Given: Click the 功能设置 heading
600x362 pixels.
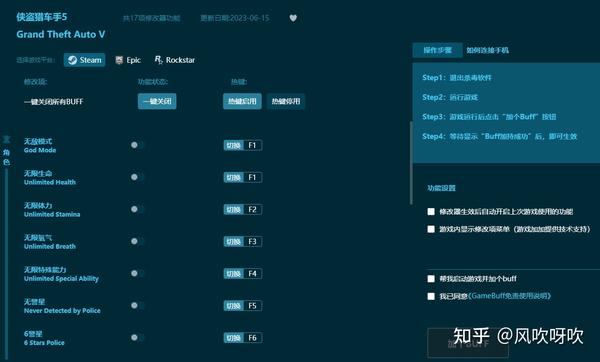Looking at the screenshot, I should (x=441, y=188).
